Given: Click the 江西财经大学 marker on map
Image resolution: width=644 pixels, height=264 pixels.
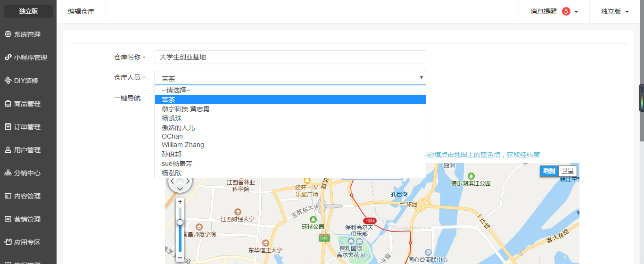Looking at the screenshot, I should [x=238, y=212].
